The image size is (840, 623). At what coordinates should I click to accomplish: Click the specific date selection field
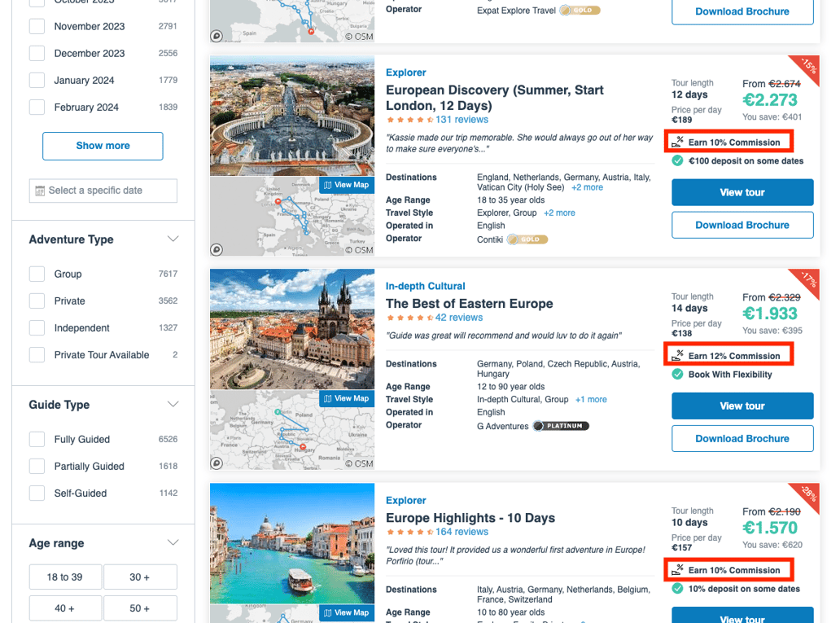coord(103,191)
